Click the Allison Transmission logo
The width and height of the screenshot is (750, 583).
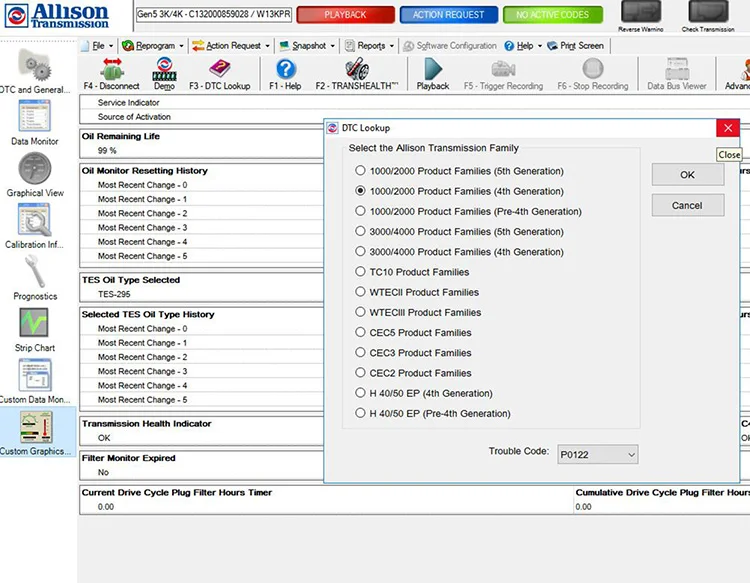click(57, 15)
